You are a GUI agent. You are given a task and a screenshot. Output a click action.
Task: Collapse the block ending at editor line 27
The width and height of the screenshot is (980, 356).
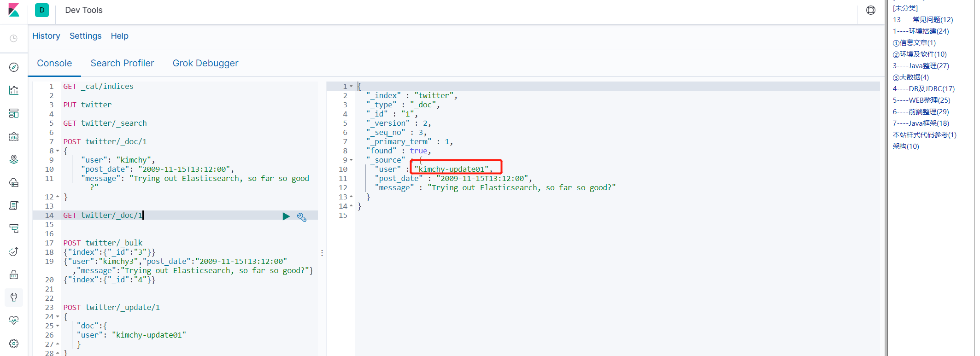(x=58, y=344)
